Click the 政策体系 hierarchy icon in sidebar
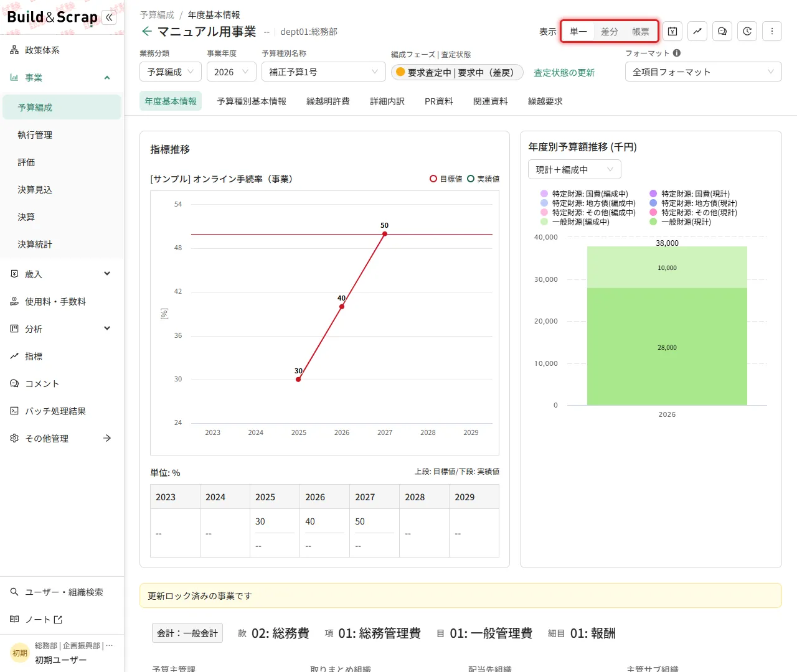 click(14, 50)
